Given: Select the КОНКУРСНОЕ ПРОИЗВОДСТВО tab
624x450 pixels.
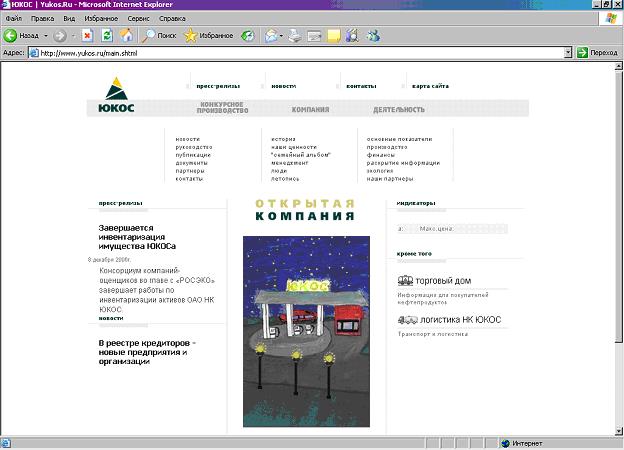Looking at the screenshot, I should click(222, 107).
